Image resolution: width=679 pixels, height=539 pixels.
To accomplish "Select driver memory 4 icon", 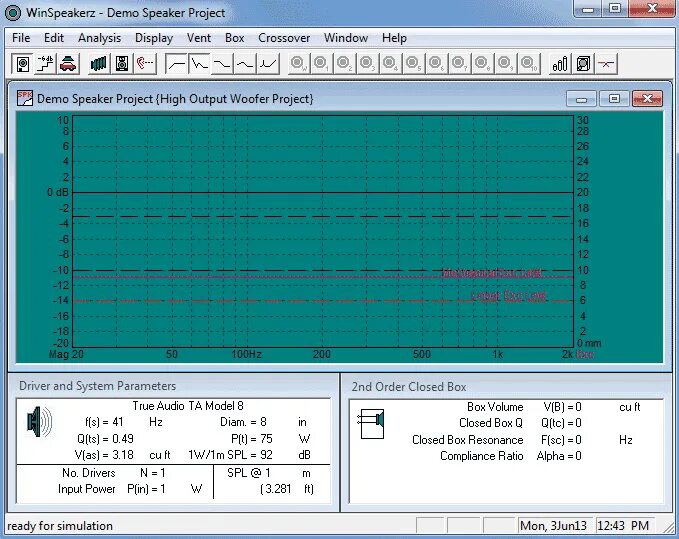I will pos(390,64).
